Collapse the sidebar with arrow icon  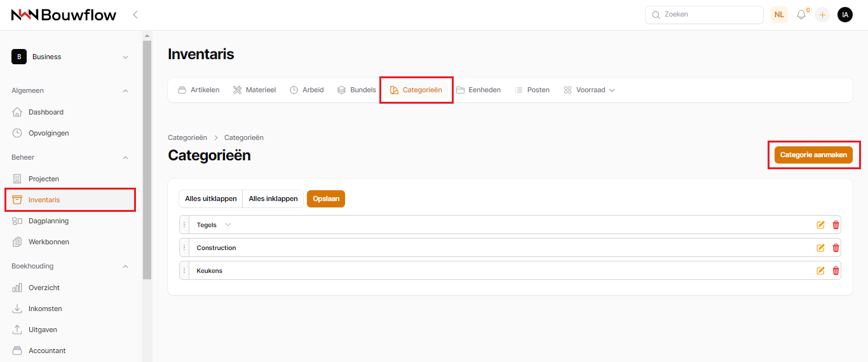click(x=135, y=15)
